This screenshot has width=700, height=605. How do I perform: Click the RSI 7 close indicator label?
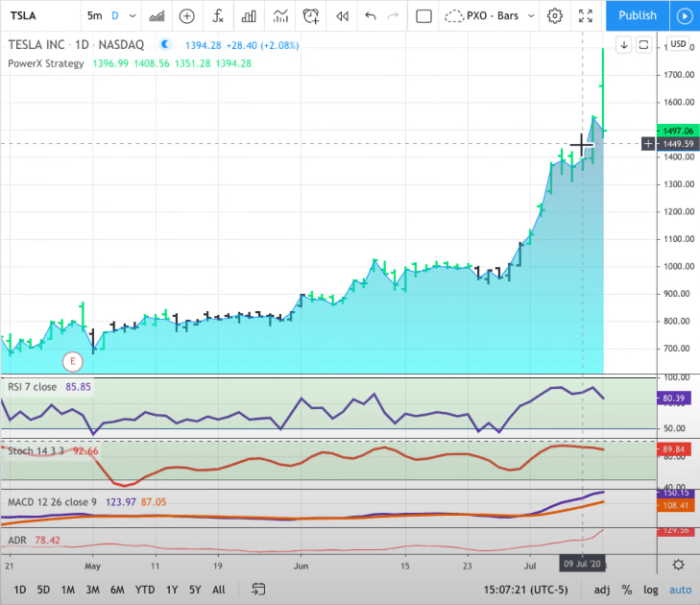tap(32, 387)
